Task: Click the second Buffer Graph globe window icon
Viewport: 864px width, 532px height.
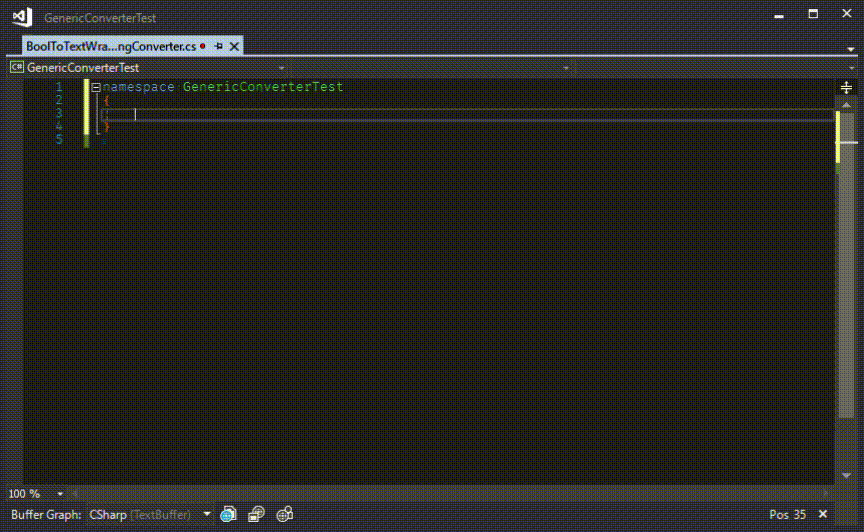Action: click(x=256, y=514)
